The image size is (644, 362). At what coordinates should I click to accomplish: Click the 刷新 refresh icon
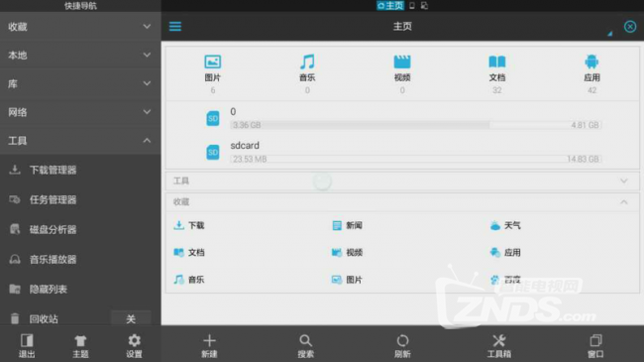tap(402, 345)
